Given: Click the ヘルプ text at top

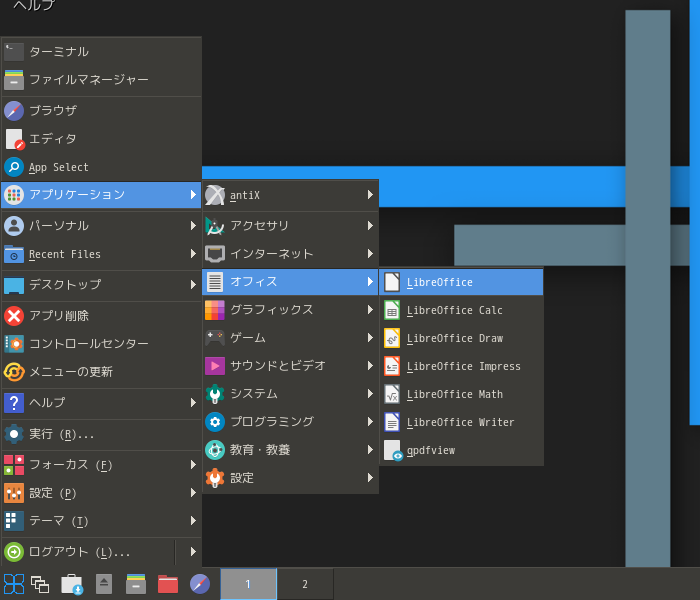Looking at the screenshot, I should [x=34, y=5].
